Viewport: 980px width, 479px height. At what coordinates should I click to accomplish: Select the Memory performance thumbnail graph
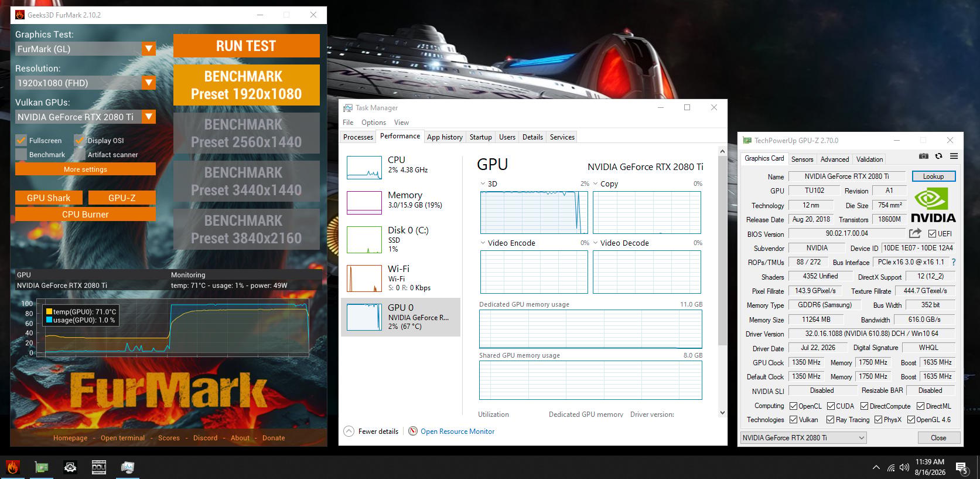pos(364,203)
